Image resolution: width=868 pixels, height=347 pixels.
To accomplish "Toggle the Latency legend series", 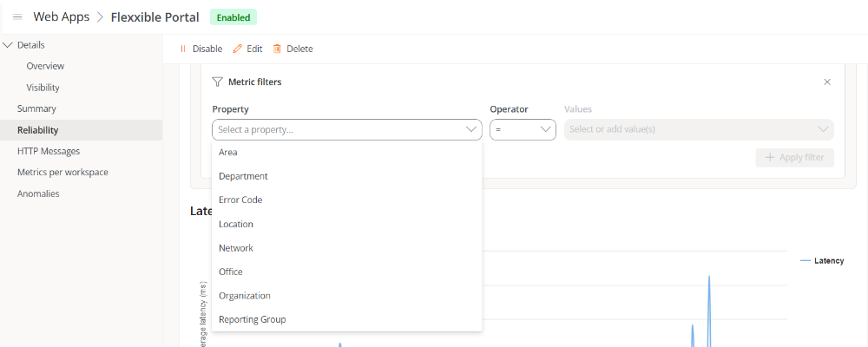I will [821, 260].
